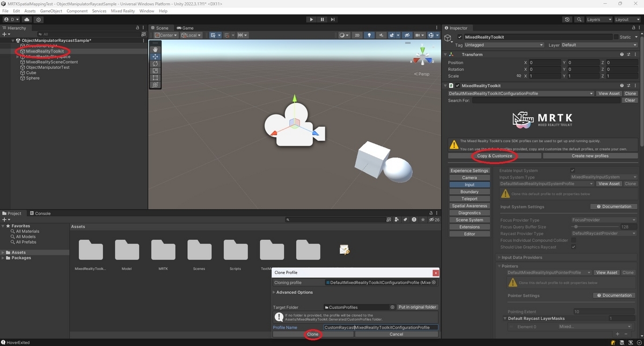This screenshot has width=644, height=346.
Task: Toggle scene lighting bulb icon
Action: click(x=369, y=35)
